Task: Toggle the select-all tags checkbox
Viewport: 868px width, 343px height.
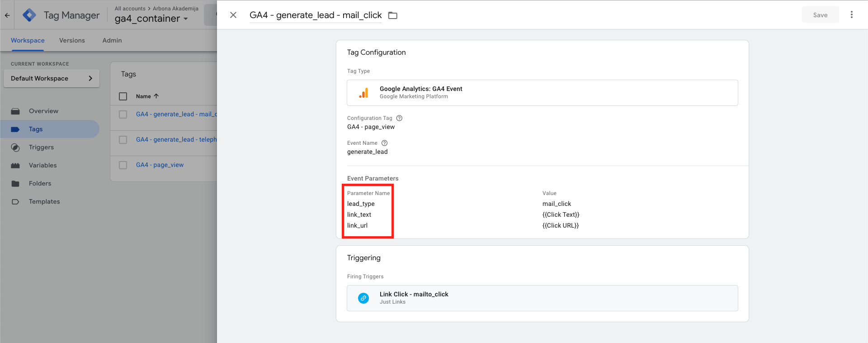Action: [123, 96]
